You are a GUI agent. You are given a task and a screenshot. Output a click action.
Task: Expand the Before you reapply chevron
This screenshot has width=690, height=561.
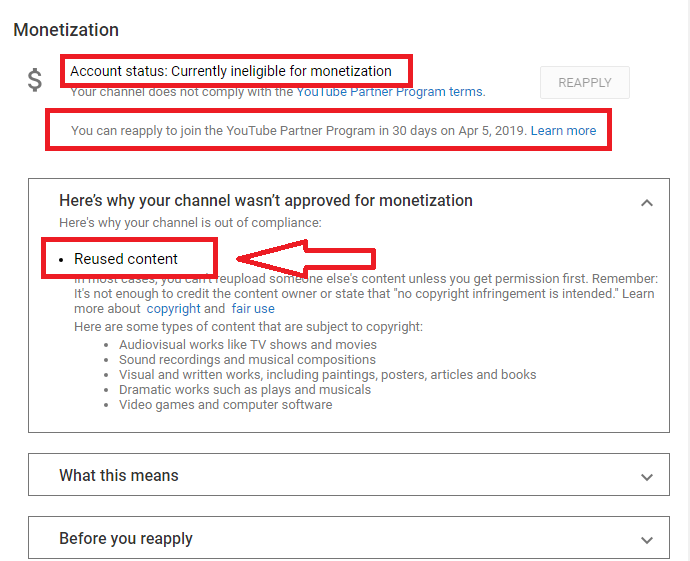[x=646, y=540]
